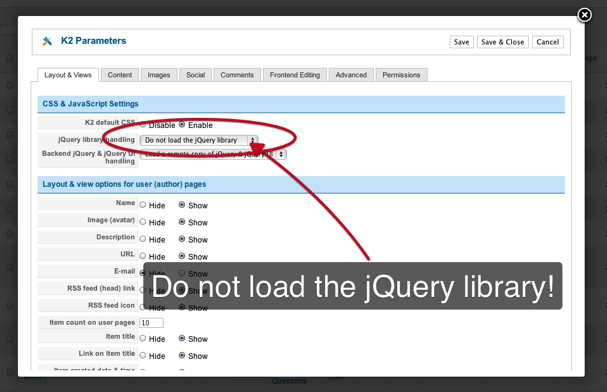
Task: Click the Layout & view options section heading
Action: point(124,184)
